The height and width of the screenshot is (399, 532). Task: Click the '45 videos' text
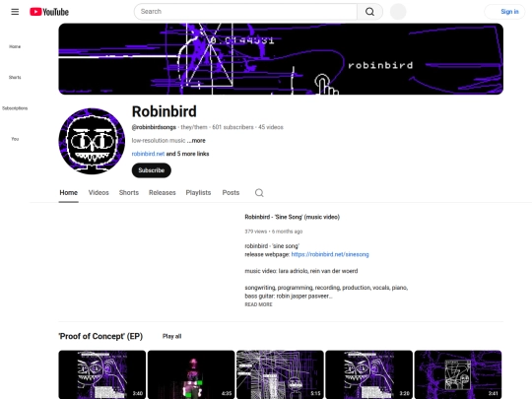271,127
